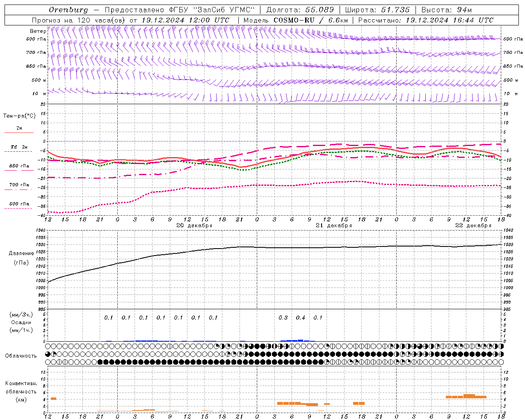Click the dashed line sample under 'Td 2м'
The image size is (525, 420).
click(18, 152)
